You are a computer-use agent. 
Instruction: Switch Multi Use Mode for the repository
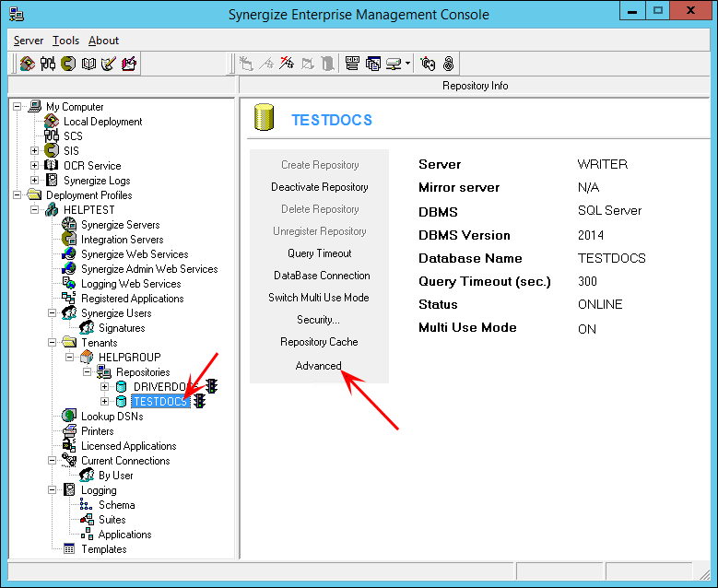click(319, 298)
